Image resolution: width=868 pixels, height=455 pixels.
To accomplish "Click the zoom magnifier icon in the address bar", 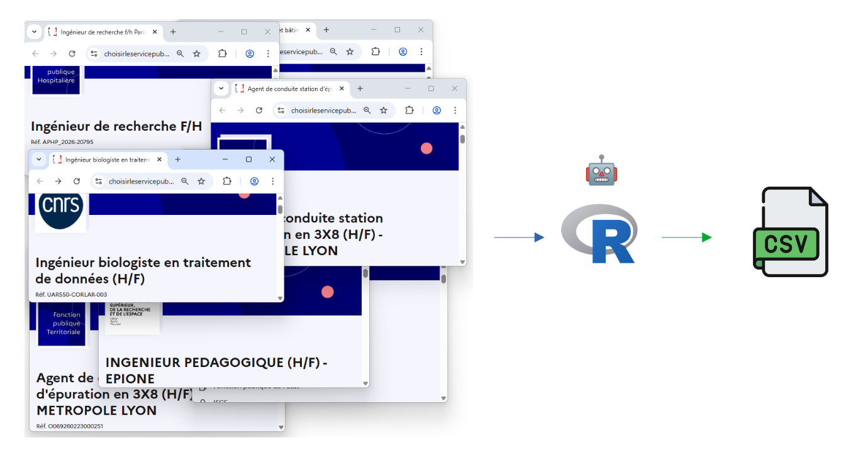I will [x=184, y=181].
